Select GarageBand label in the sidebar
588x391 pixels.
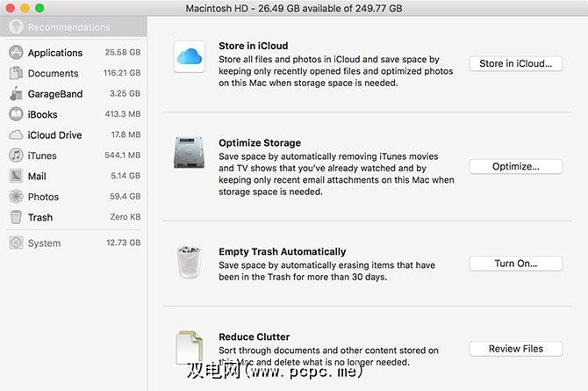55,94
